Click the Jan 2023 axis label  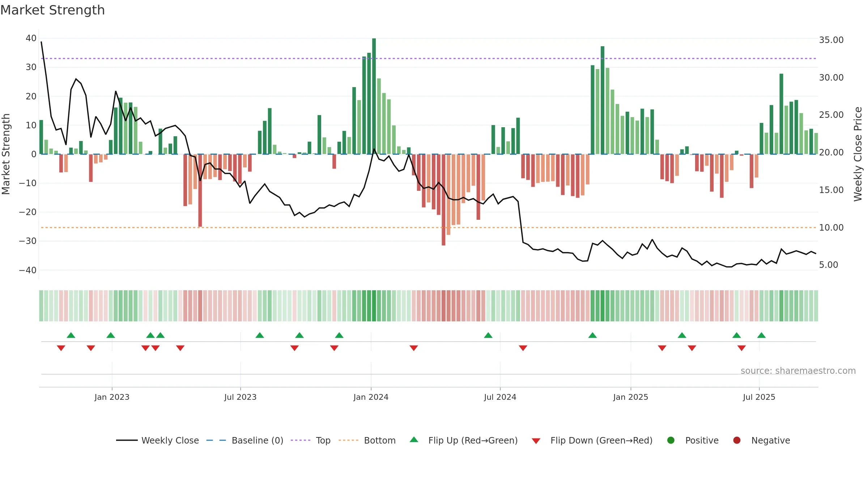[x=112, y=397]
